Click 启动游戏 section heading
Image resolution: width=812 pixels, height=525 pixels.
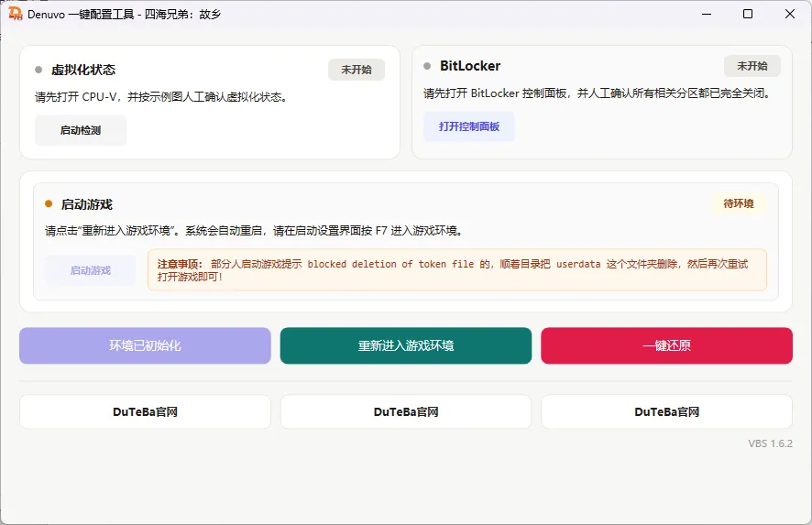(x=87, y=204)
